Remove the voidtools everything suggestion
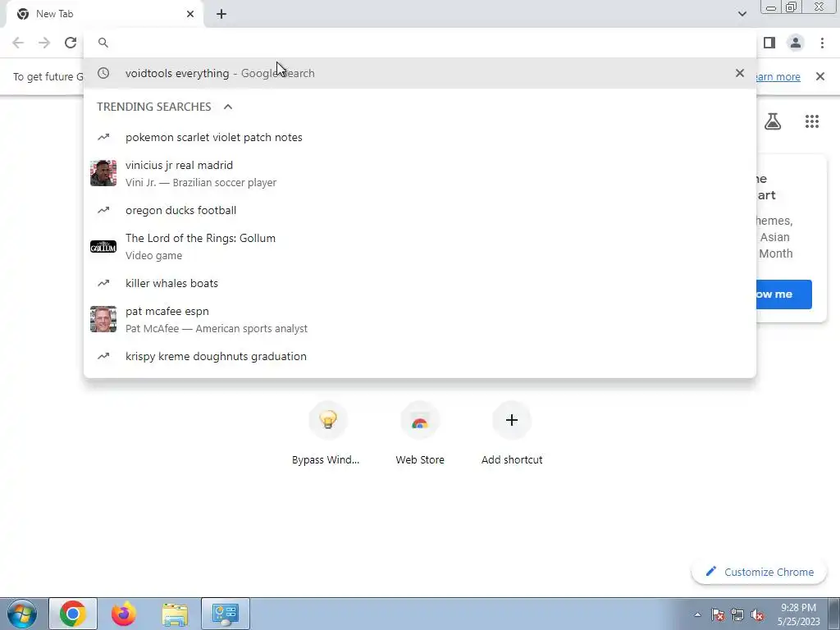Screen dimensions: 840x630 740,73
